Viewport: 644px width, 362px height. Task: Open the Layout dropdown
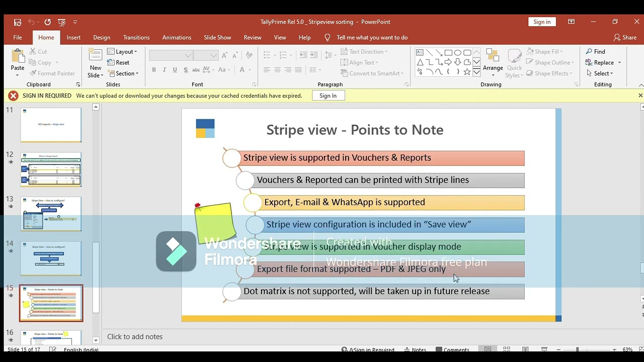(122, 51)
